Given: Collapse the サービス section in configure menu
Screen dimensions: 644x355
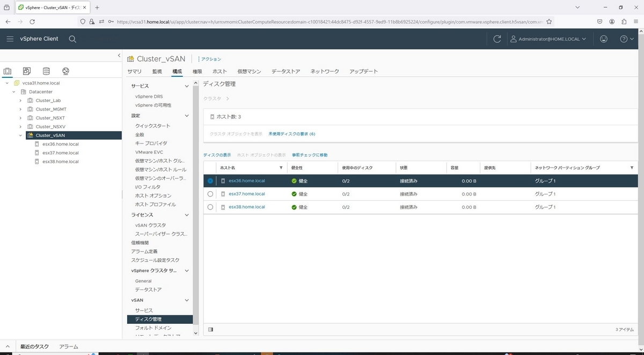Looking at the screenshot, I should tap(187, 86).
